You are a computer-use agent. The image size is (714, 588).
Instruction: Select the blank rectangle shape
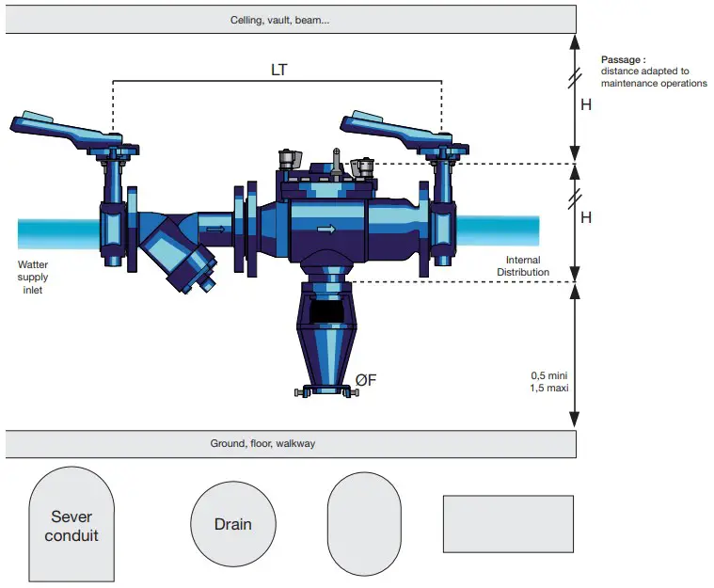tap(508, 524)
